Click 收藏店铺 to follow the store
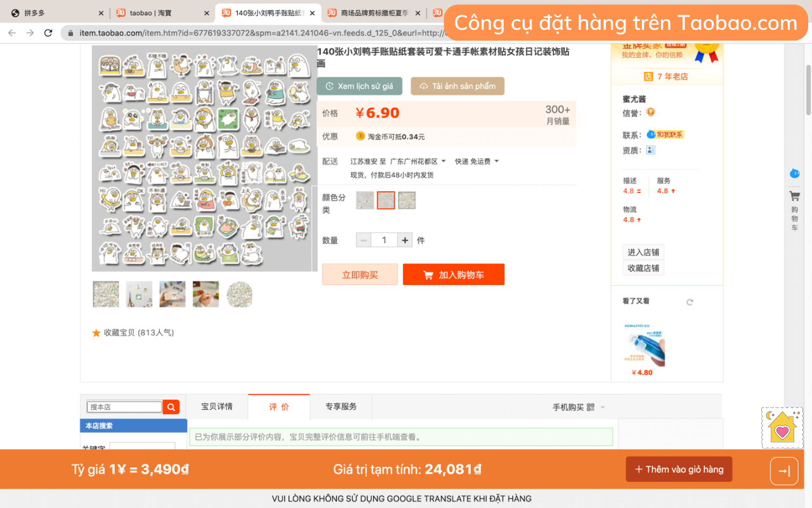The width and height of the screenshot is (812, 508). (643, 268)
